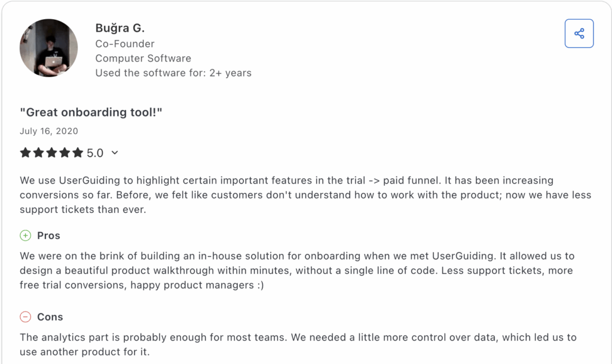Open reviewer profile by clicking Buğra G.
Screen dimensions: 612x364
click(x=120, y=28)
